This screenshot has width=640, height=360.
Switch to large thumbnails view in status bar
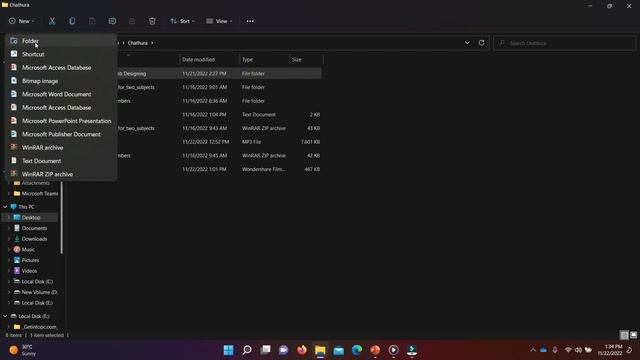coord(633,335)
